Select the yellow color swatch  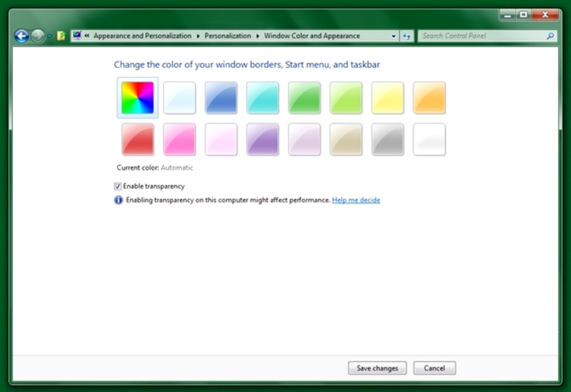pyautogui.click(x=388, y=97)
